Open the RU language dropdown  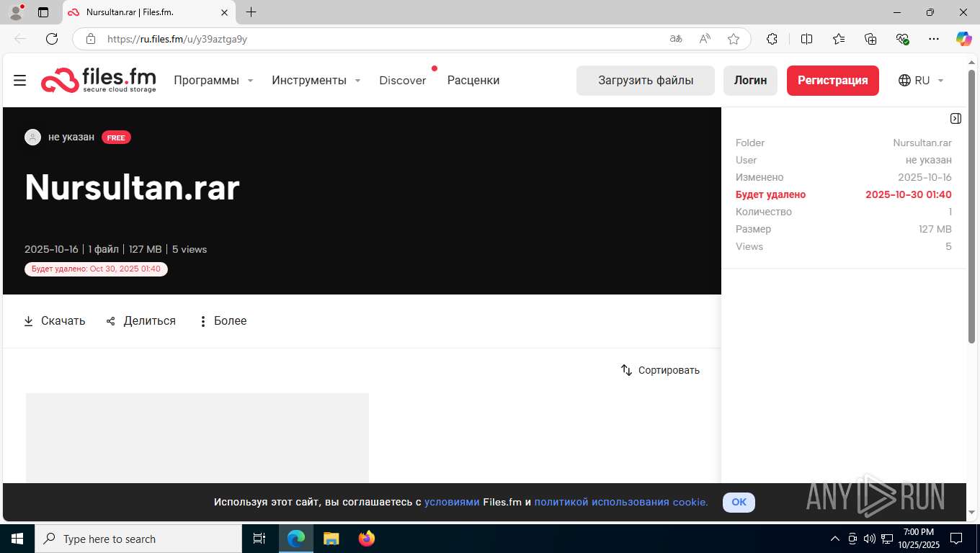(x=921, y=81)
